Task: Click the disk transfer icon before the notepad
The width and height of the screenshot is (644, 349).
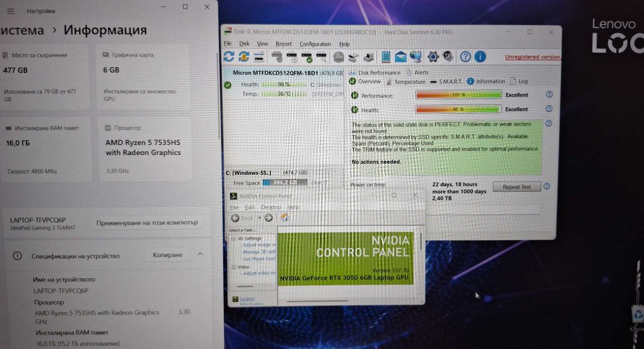Action: coord(368,57)
